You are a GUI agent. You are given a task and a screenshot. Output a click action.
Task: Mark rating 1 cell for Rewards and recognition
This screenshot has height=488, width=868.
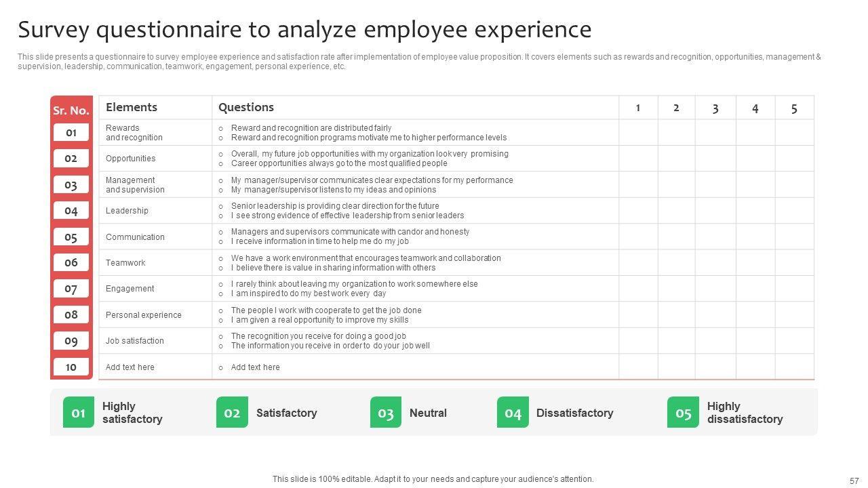tap(638, 133)
